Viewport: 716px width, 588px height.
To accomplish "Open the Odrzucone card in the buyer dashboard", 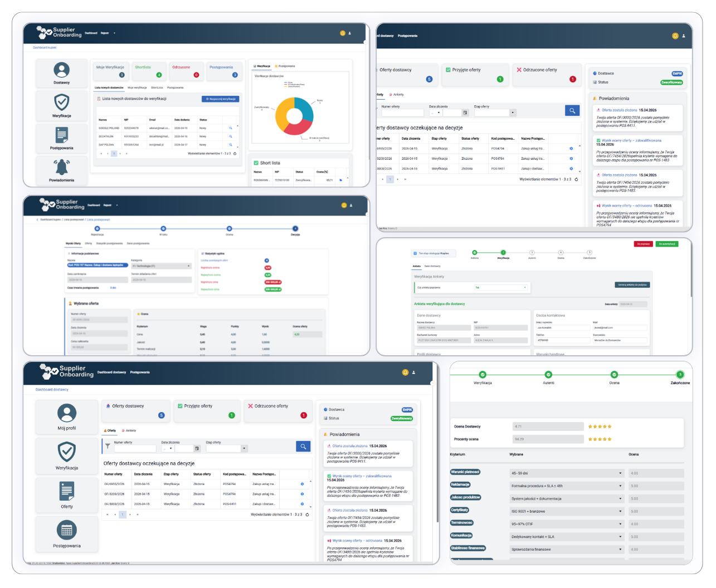I will (x=186, y=71).
